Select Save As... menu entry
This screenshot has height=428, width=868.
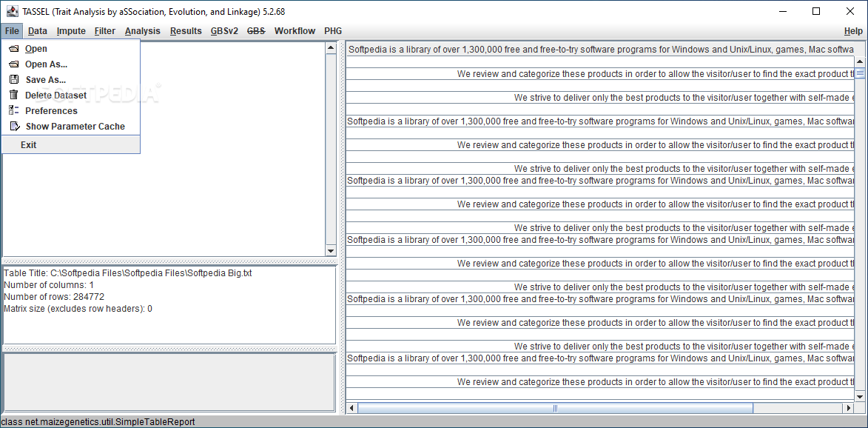point(71,80)
